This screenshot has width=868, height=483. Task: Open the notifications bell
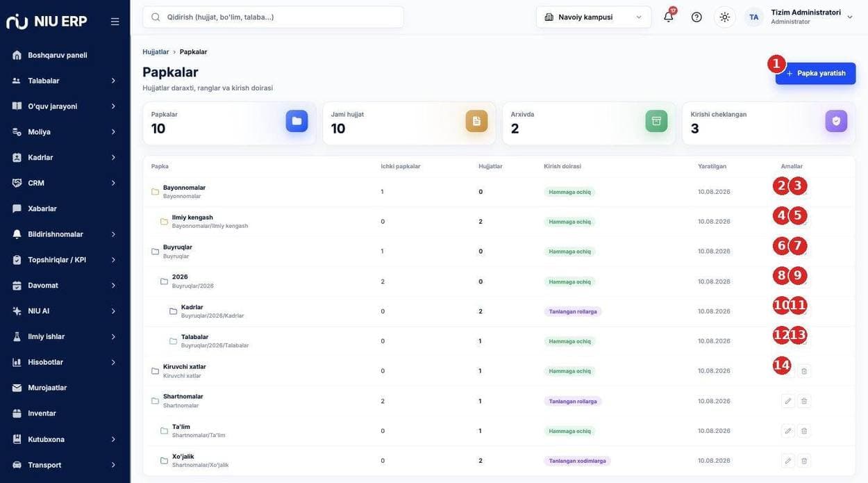(x=669, y=17)
